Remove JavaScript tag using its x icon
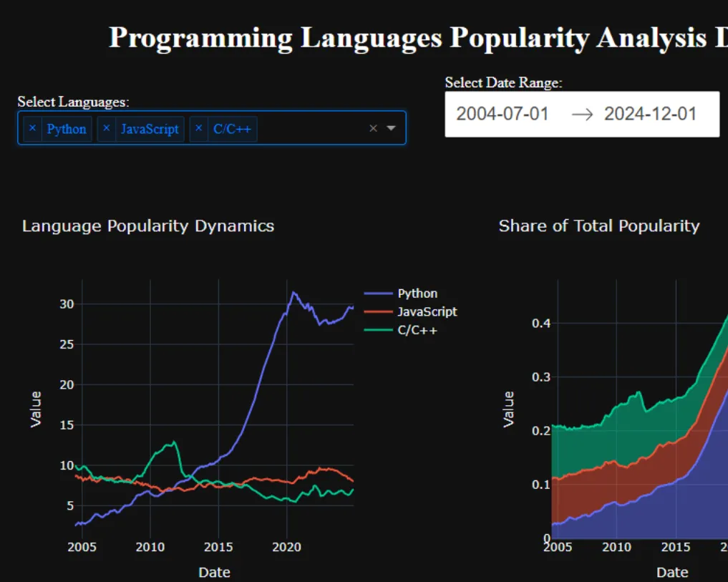This screenshot has height=582, width=728. click(x=107, y=129)
